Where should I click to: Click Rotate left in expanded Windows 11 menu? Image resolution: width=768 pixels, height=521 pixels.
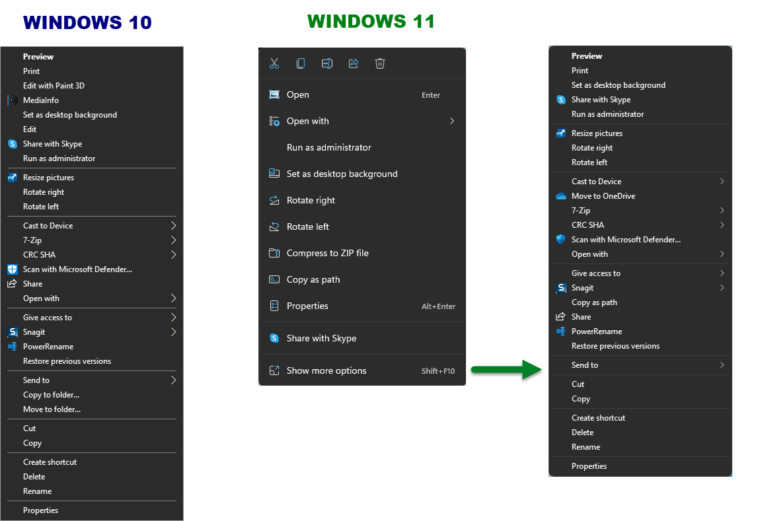coord(589,162)
